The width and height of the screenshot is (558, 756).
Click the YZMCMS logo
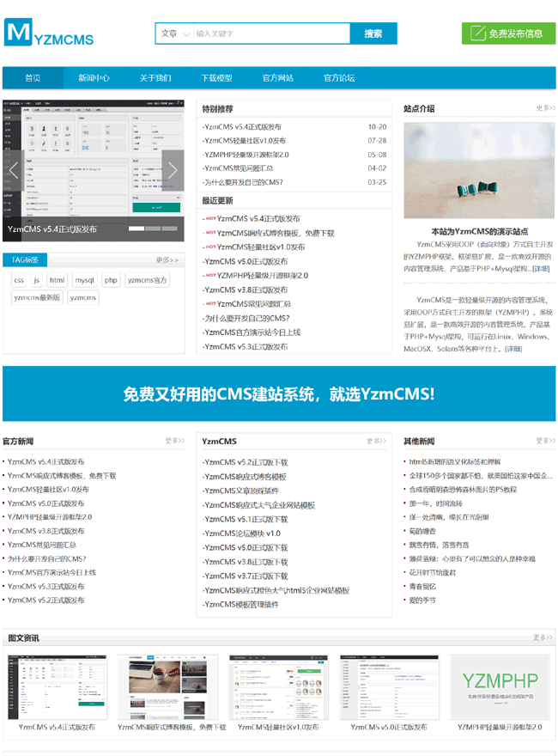pos(49,33)
